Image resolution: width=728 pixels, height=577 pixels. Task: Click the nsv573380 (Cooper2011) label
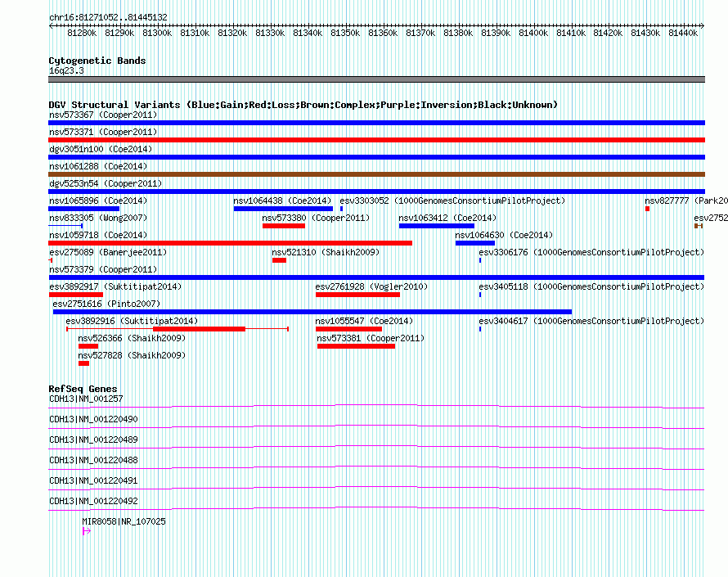point(316,218)
